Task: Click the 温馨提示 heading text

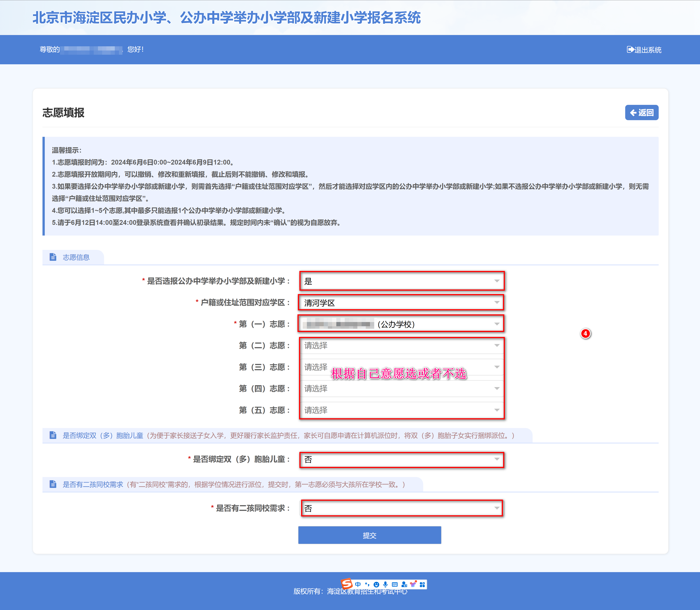Action: pyautogui.click(x=66, y=150)
